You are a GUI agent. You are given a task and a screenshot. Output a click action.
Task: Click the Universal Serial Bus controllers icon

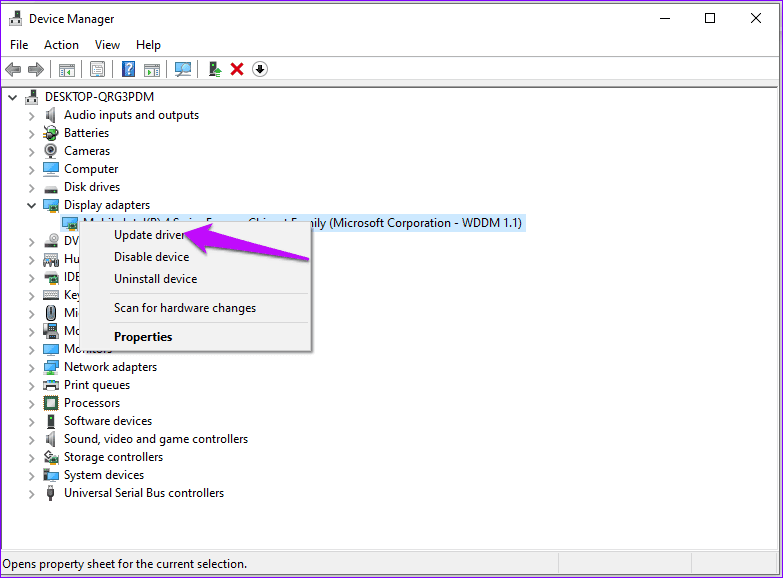pyautogui.click(x=50, y=493)
